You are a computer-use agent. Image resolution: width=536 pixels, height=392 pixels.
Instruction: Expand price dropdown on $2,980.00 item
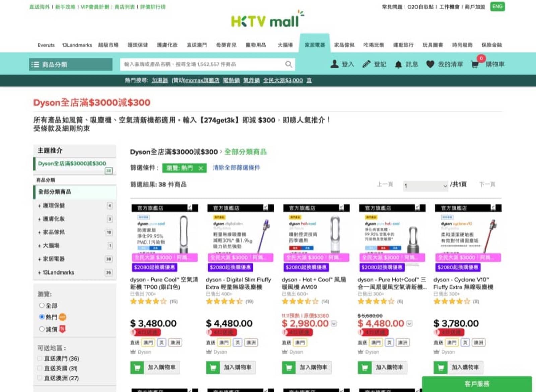(334, 324)
